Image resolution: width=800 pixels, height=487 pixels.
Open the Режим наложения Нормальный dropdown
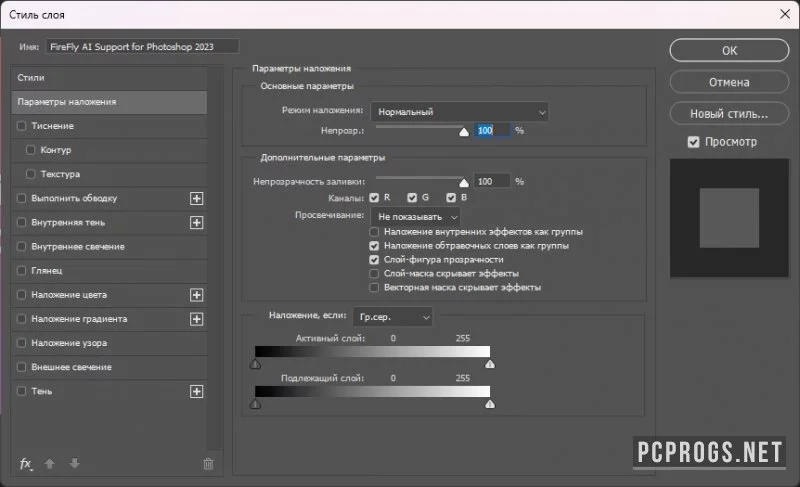pos(460,112)
